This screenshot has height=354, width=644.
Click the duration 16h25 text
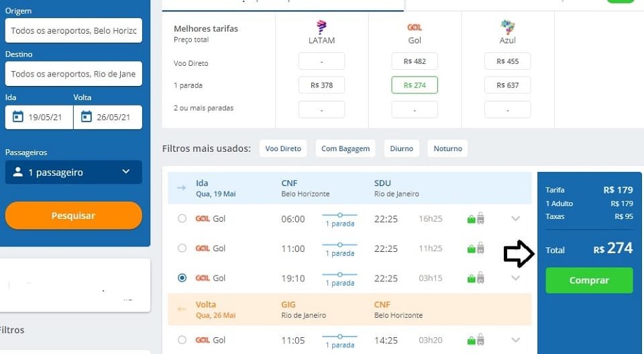[431, 219]
